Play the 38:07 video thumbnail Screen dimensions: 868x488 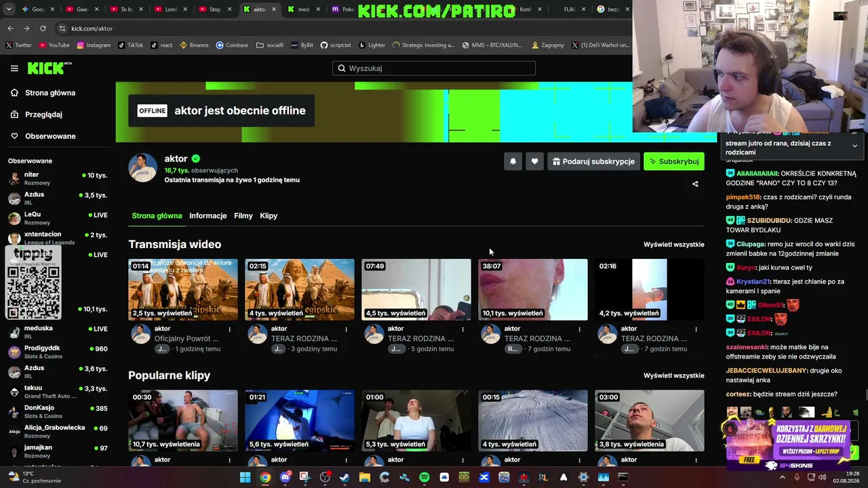533,289
